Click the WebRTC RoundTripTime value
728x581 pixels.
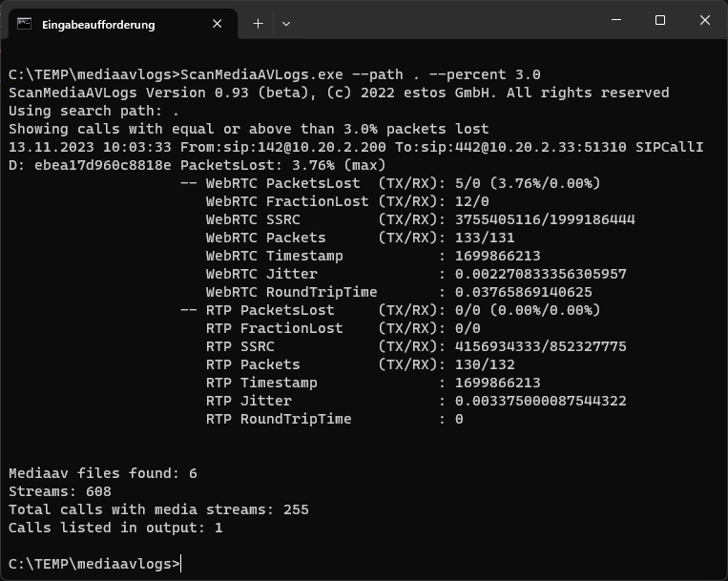pyautogui.click(x=523, y=292)
